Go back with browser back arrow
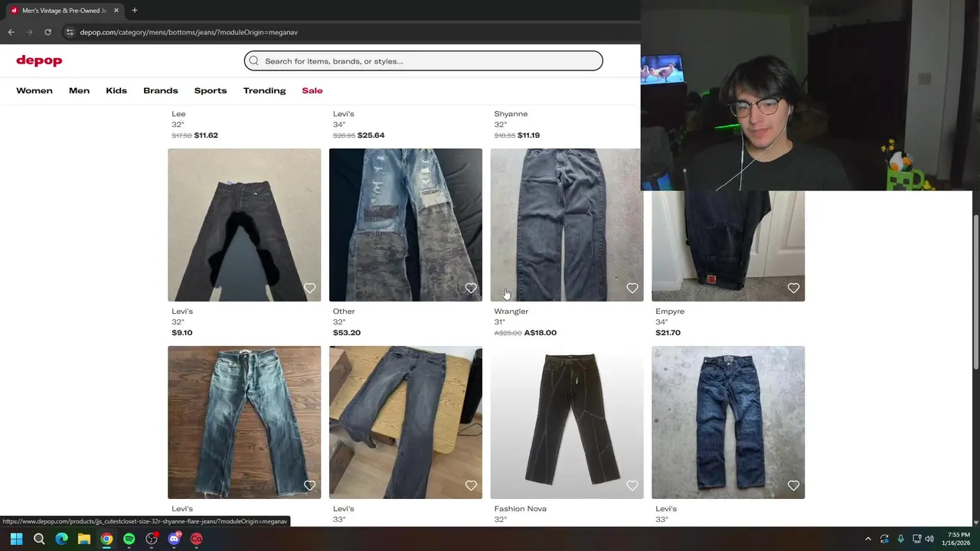Viewport: 980px width, 551px height. point(11,32)
